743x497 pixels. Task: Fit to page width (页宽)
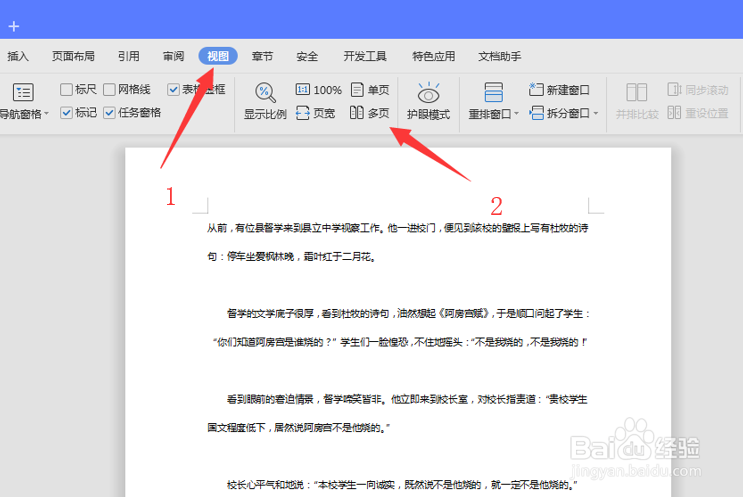pos(315,113)
